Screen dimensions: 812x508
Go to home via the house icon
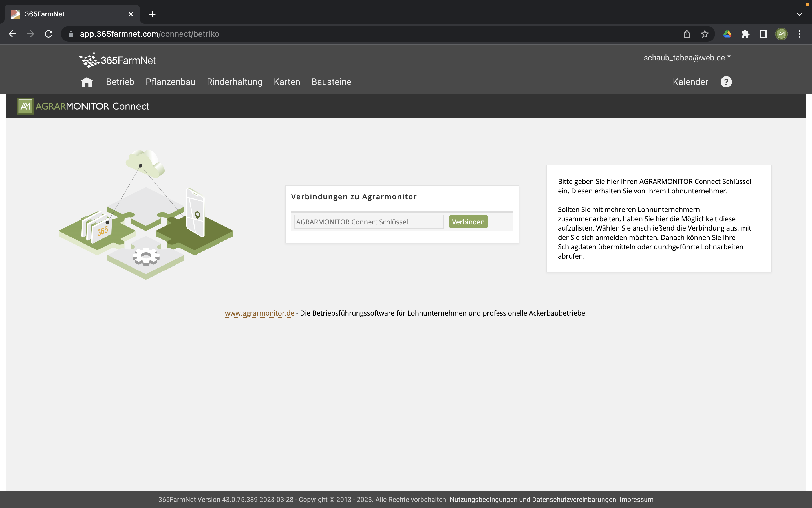[87, 82]
